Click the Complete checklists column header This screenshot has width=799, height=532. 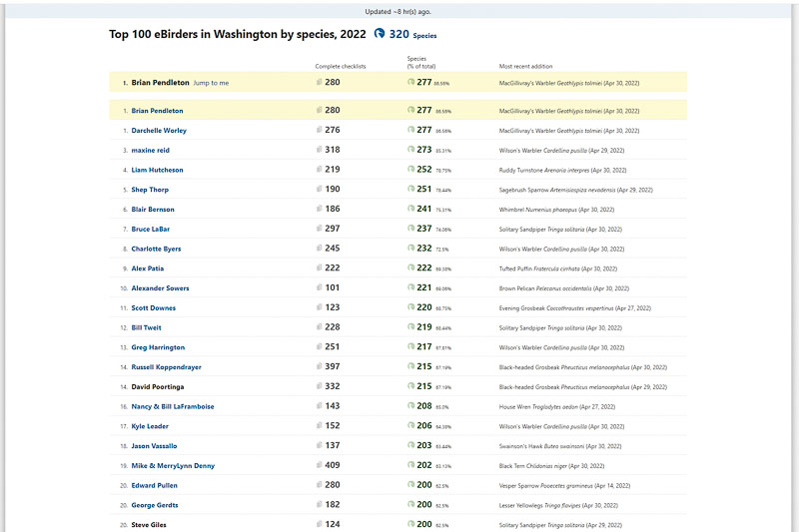(x=341, y=66)
